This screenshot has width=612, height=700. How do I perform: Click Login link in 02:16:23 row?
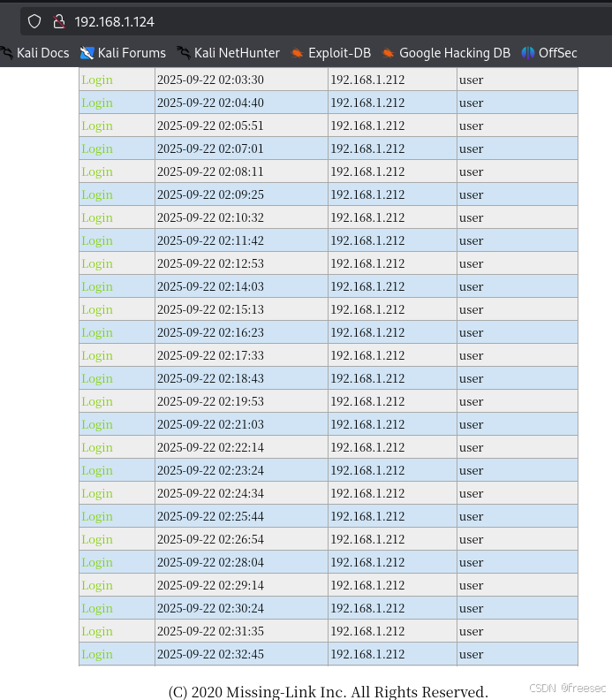[x=97, y=332]
